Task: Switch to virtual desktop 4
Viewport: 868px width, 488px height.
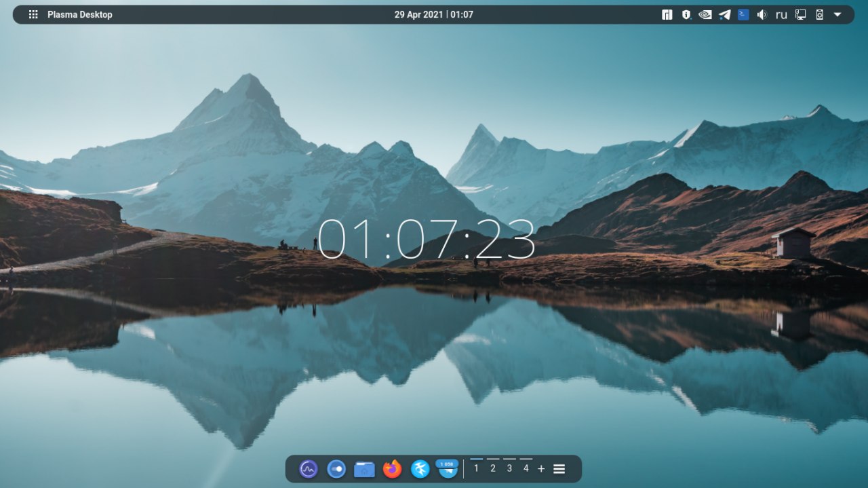Action: pyautogui.click(x=526, y=468)
